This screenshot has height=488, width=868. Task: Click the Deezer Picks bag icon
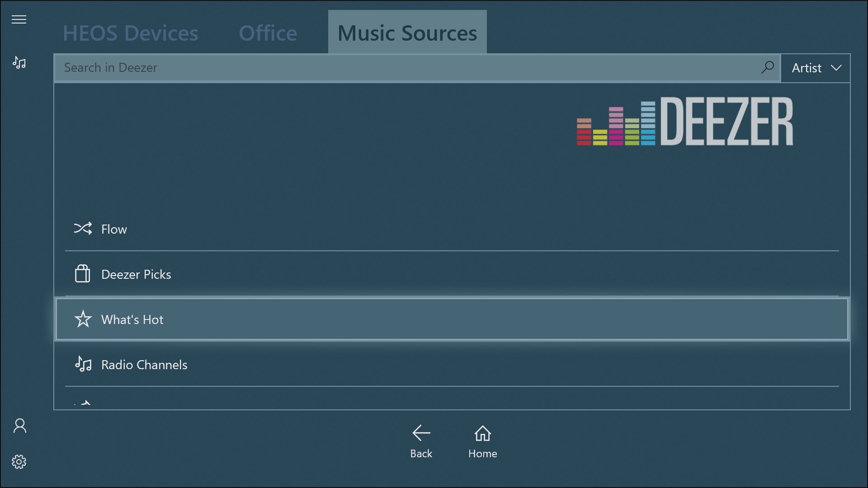click(x=83, y=273)
